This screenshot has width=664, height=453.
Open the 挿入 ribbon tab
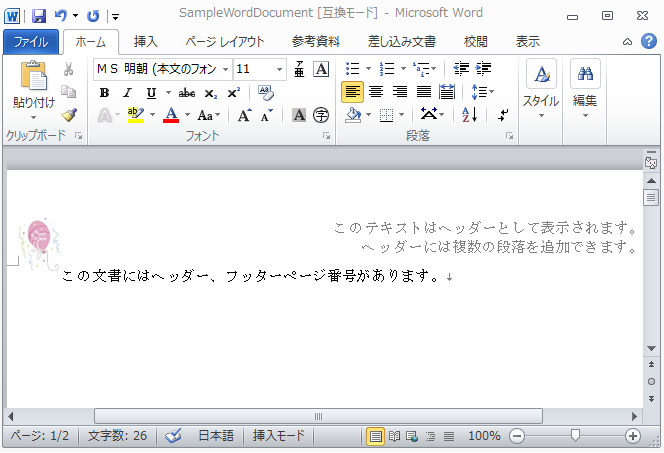tap(146, 42)
